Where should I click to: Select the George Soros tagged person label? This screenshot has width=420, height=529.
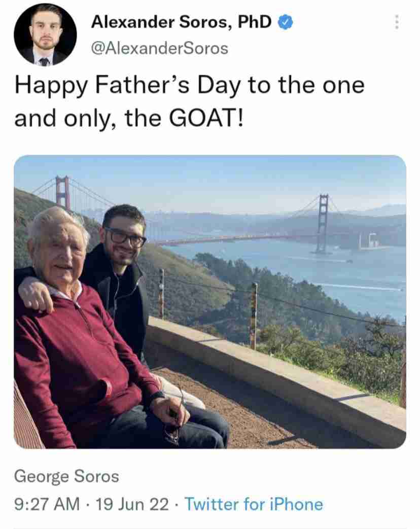[66, 476]
